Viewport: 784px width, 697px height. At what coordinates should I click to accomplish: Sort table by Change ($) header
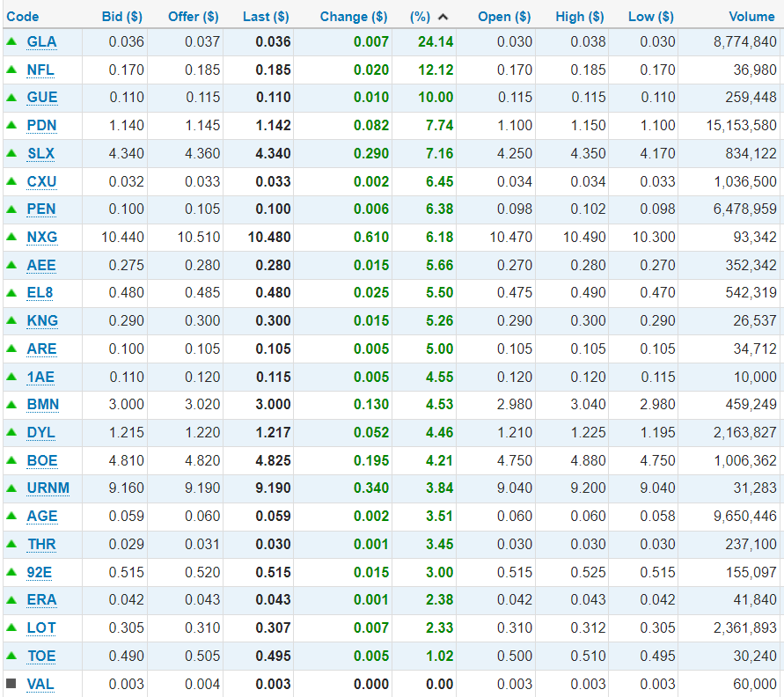pos(354,17)
